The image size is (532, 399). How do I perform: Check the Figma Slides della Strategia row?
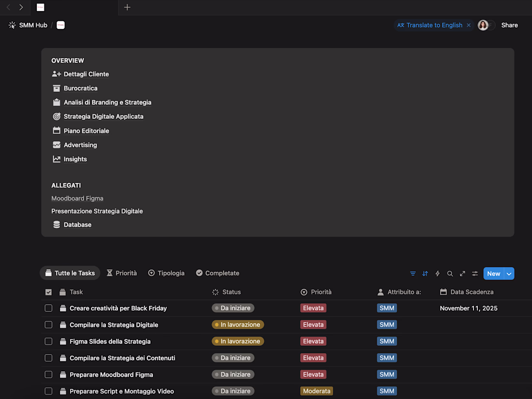48,341
